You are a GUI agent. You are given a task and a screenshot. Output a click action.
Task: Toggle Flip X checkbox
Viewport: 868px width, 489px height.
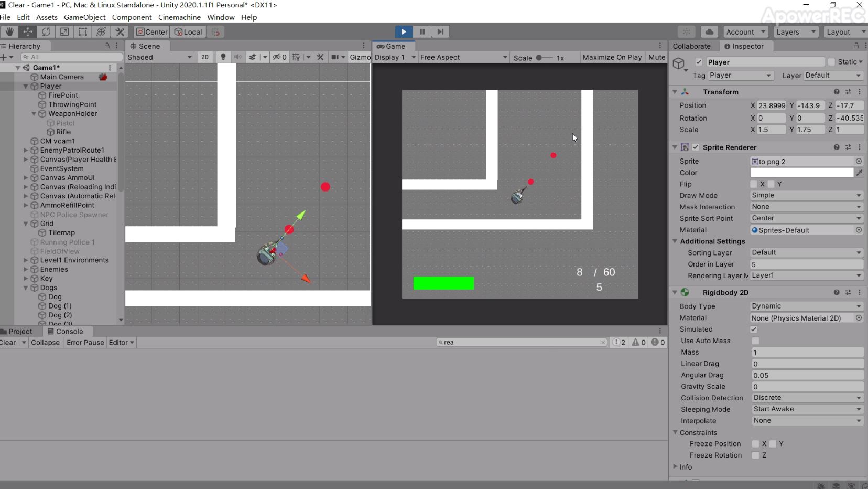click(754, 184)
